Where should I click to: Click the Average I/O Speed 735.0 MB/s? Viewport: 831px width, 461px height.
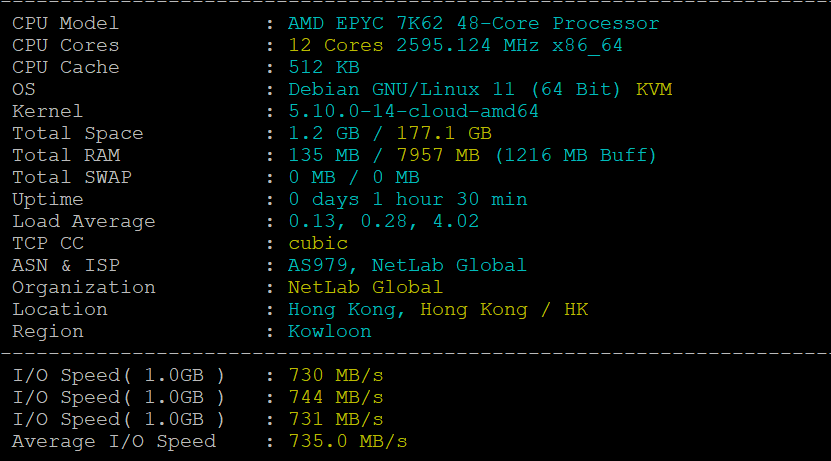click(347, 441)
